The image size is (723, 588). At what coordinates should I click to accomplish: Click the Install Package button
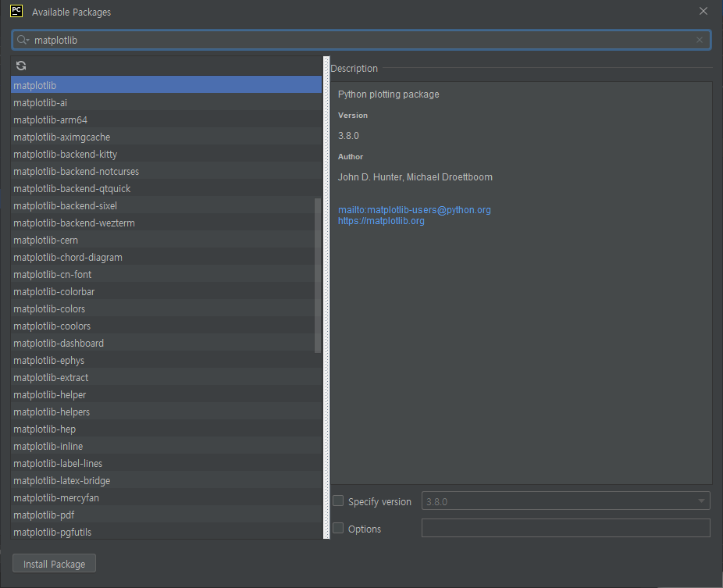point(55,564)
